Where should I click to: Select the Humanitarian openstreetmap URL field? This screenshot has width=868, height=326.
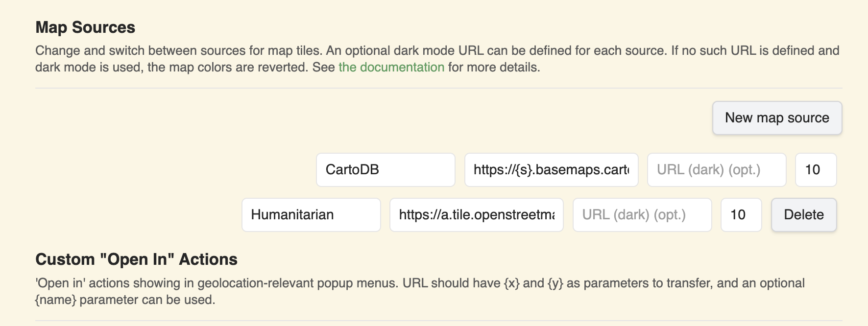pyautogui.click(x=477, y=215)
